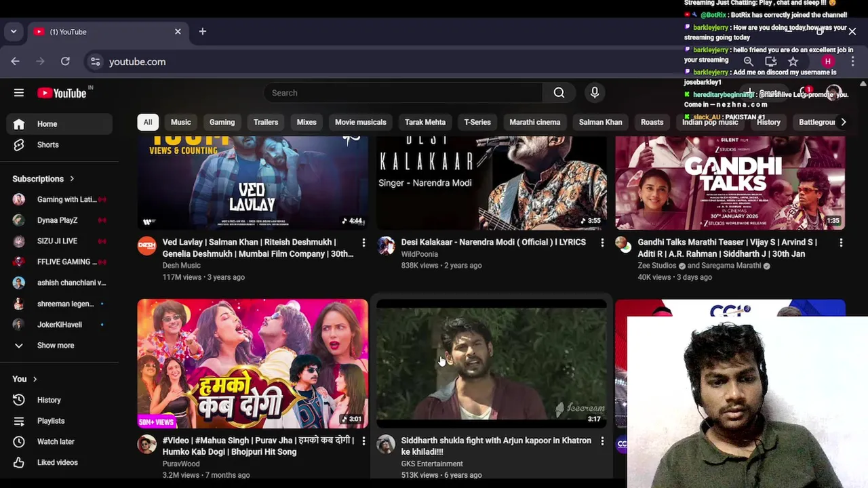Open the Chrome three-dot menu
This screenshot has height=488, width=868.
[x=852, y=62]
